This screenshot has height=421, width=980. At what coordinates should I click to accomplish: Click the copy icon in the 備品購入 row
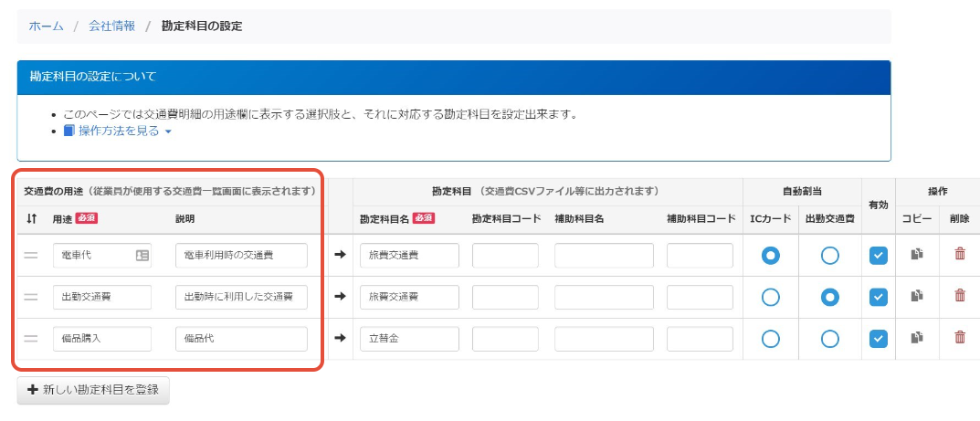(917, 338)
